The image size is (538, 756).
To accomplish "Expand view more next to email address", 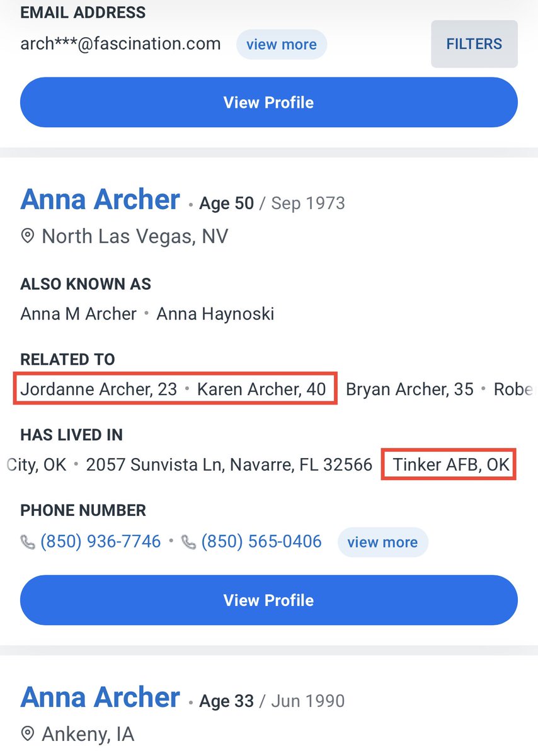I will [x=281, y=45].
